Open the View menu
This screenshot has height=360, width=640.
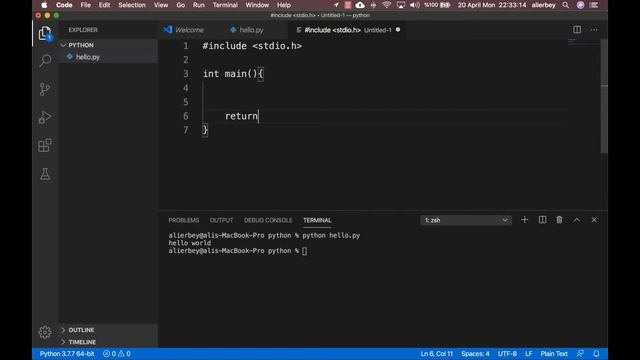[x=161, y=5]
